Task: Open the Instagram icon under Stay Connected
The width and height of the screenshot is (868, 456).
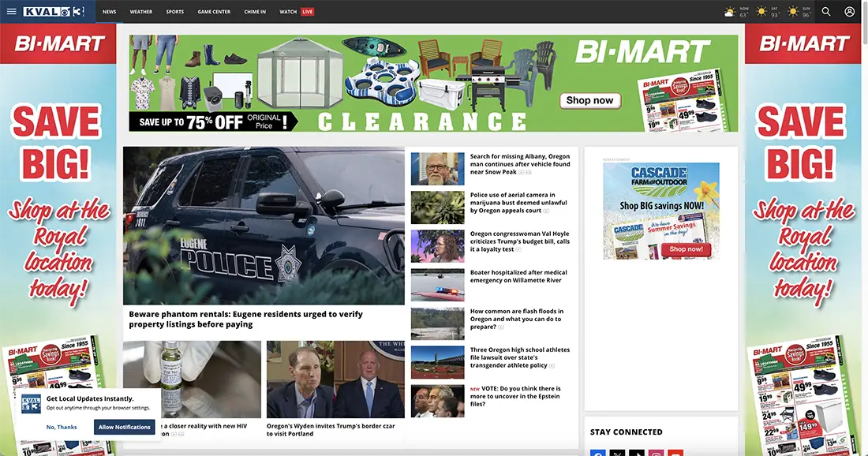Action: (x=656, y=453)
